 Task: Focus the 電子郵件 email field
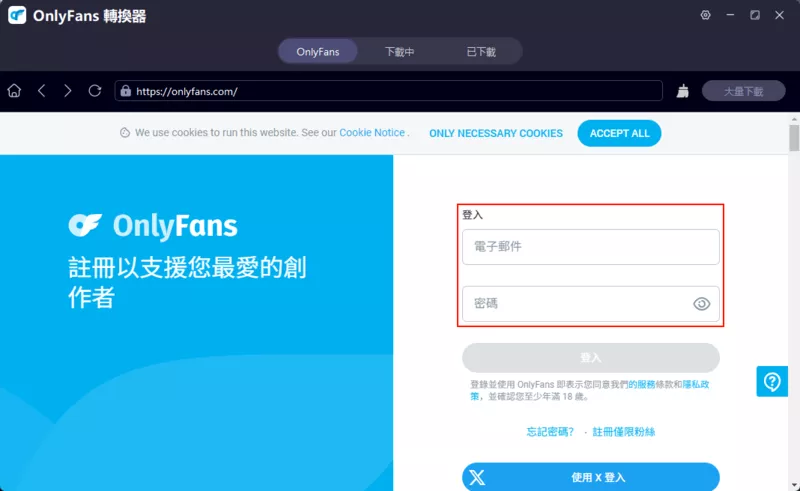point(591,247)
